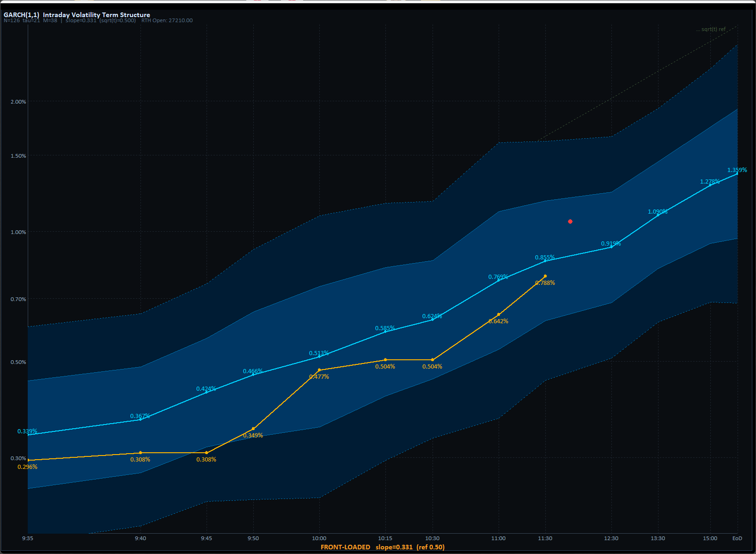
Task: Click the blue 0.424% data label
Action: click(x=206, y=389)
